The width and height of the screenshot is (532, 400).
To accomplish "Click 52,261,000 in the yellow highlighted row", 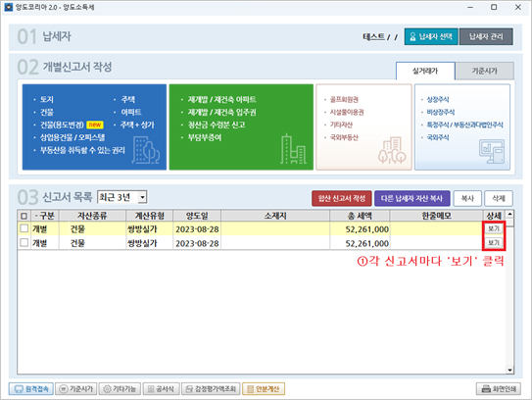I will 366,229.
